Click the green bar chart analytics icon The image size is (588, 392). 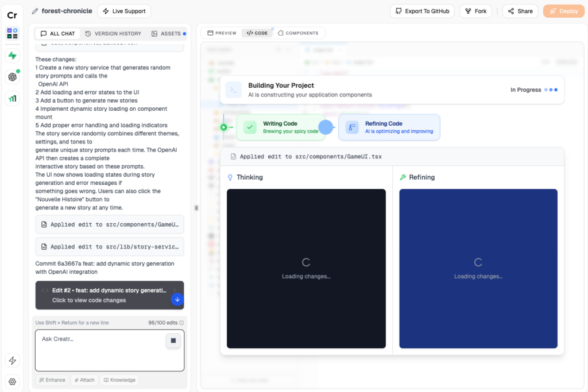coord(12,99)
